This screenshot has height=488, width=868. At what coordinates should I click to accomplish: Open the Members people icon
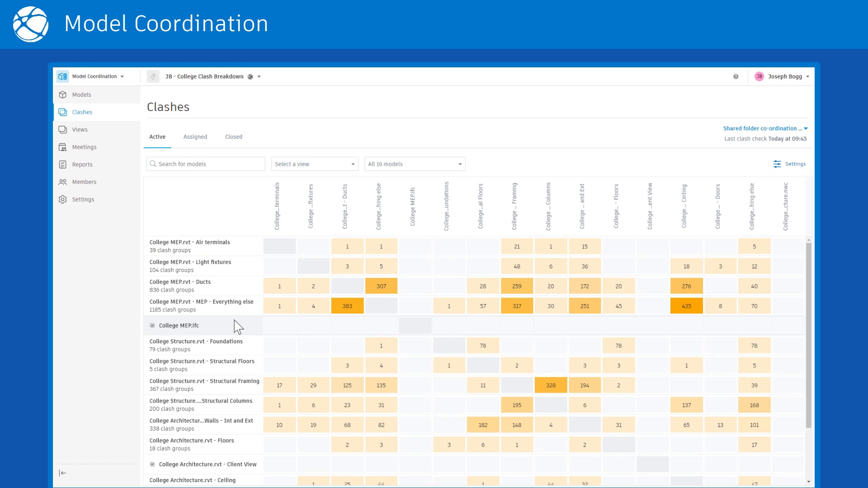click(x=63, y=182)
